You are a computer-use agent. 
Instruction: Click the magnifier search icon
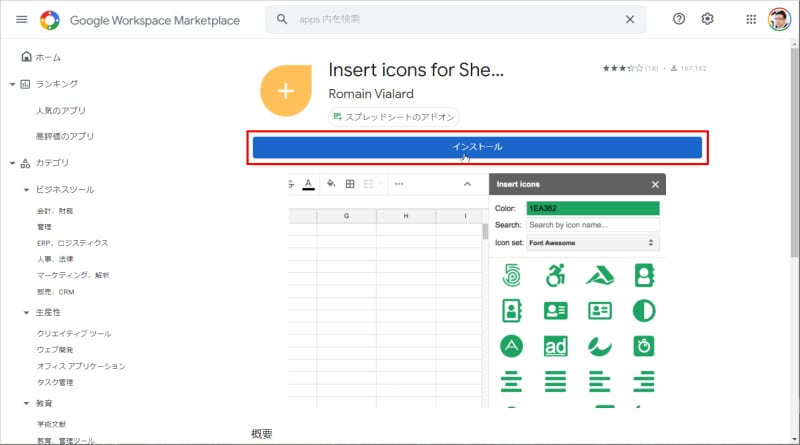tap(282, 19)
